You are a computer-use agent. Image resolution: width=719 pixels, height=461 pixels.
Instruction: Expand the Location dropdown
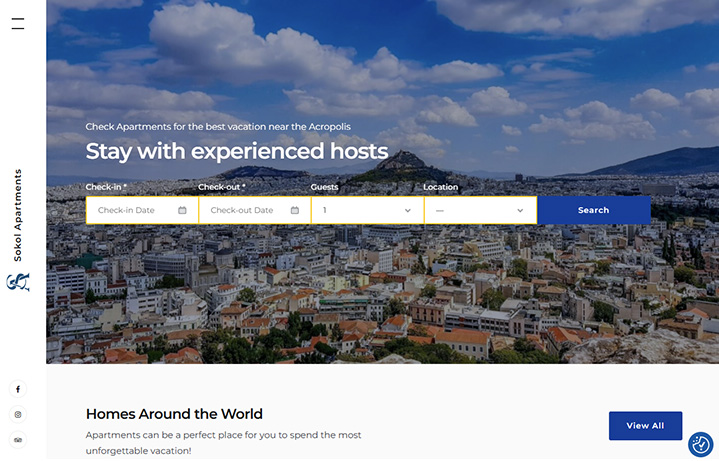click(x=480, y=210)
